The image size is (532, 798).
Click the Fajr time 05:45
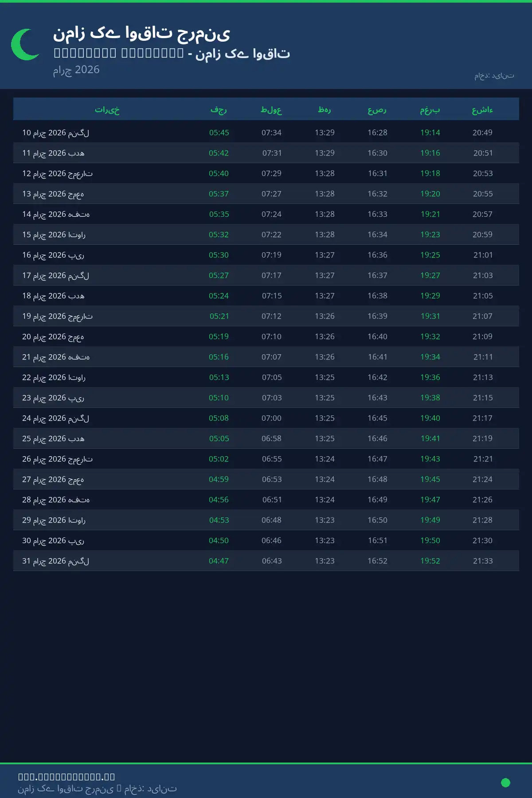pyautogui.click(x=219, y=133)
